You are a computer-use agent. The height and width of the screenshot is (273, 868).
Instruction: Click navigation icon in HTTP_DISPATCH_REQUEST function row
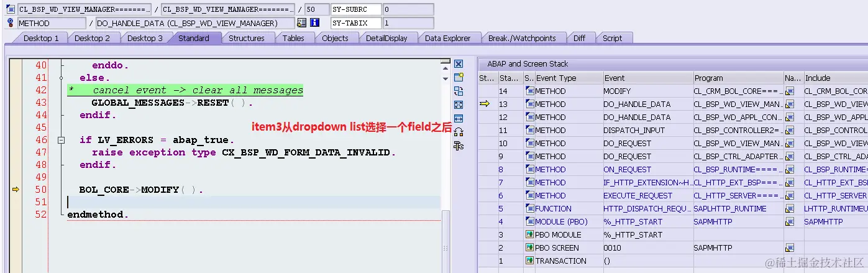tap(790, 209)
